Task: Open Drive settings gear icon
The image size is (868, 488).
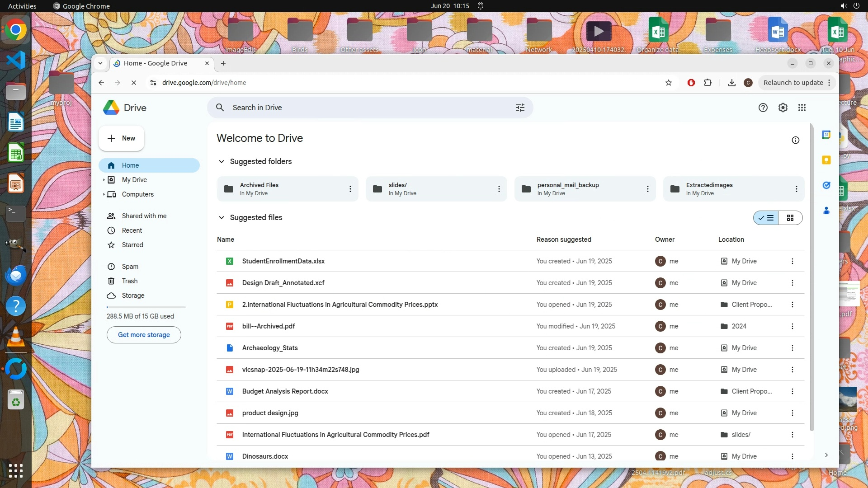Action: click(783, 108)
